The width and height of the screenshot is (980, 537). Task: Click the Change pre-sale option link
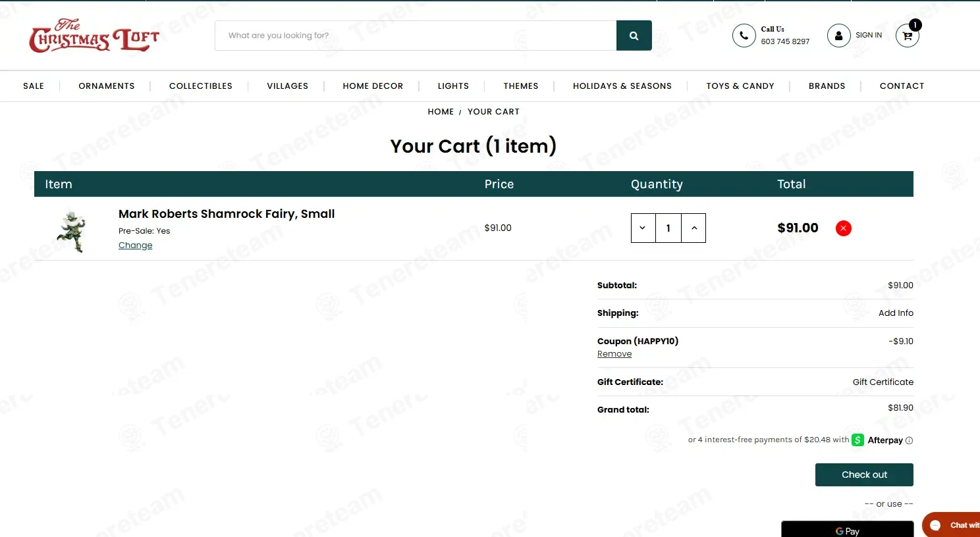click(135, 245)
